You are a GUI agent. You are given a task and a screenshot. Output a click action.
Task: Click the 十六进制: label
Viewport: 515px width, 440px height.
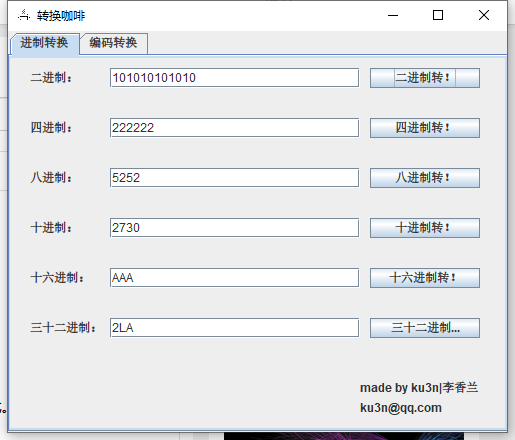click(x=57, y=278)
